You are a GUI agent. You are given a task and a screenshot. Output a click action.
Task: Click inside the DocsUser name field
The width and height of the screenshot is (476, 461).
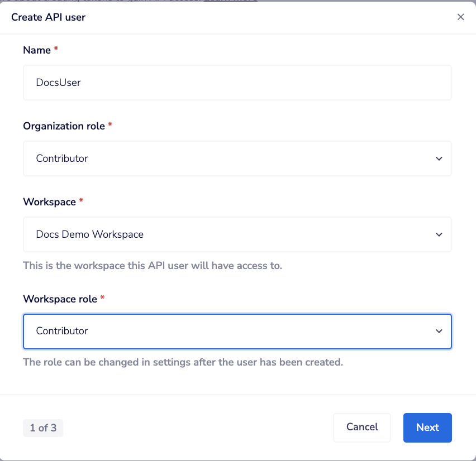(x=237, y=82)
